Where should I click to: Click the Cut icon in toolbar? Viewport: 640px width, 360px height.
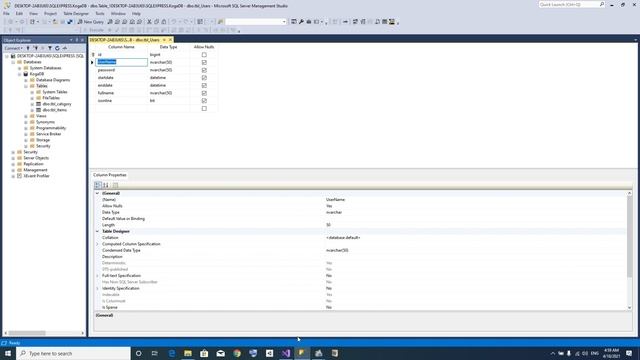pos(149,22)
